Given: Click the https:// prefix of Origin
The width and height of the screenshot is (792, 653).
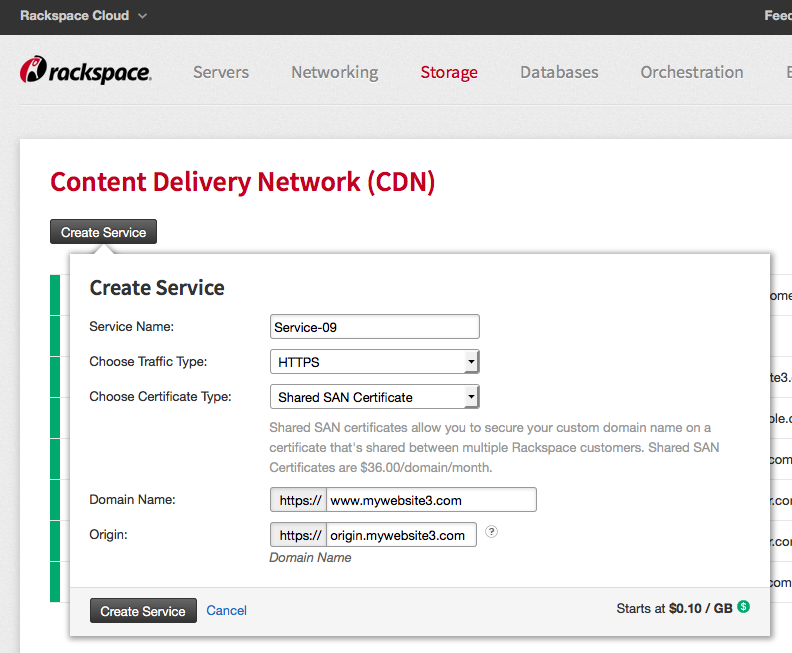Looking at the screenshot, I should tap(299, 535).
